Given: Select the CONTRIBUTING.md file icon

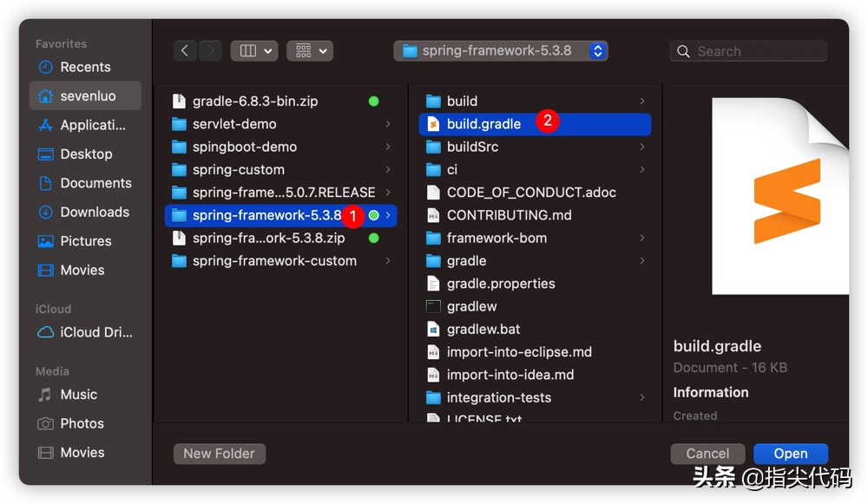Looking at the screenshot, I should point(433,215).
